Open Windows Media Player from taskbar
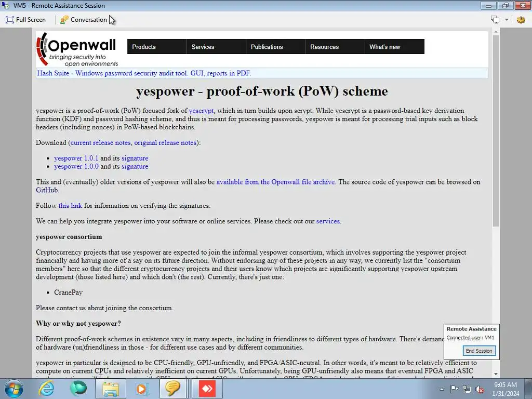The height and width of the screenshot is (399, 532). click(141, 389)
